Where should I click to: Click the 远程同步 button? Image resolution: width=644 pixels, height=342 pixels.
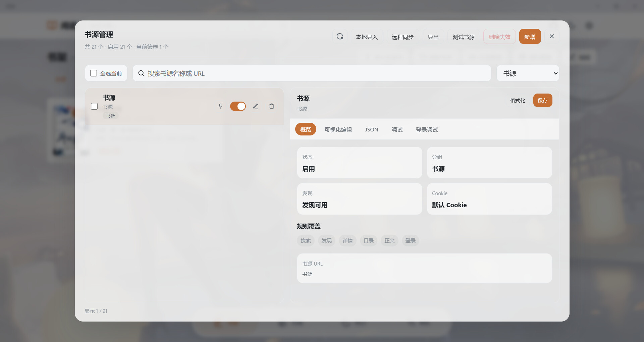click(x=403, y=37)
